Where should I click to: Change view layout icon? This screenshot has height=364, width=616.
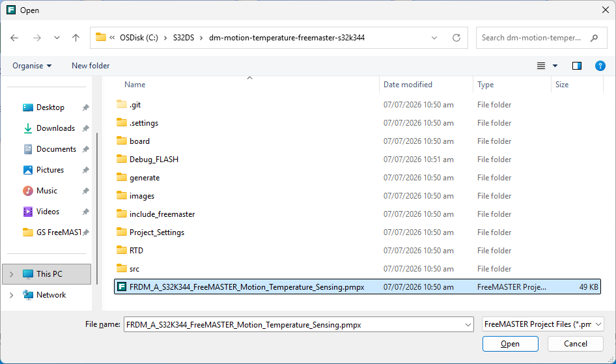coord(541,66)
